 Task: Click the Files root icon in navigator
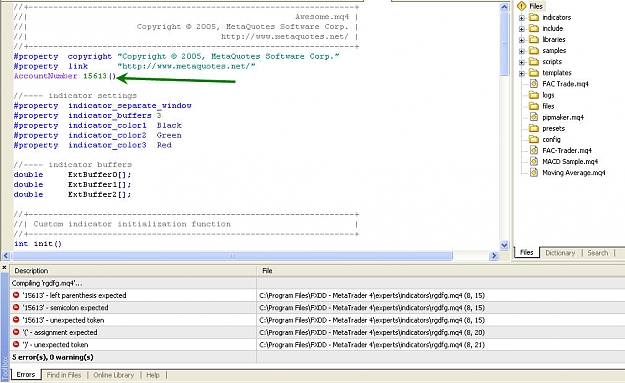point(521,6)
